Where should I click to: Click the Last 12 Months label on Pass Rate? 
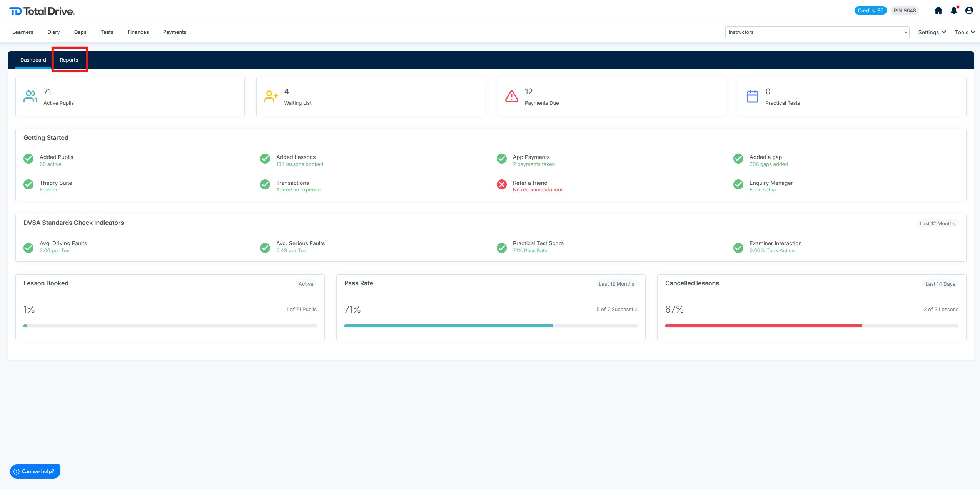pyautogui.click(x=616, y=284)
